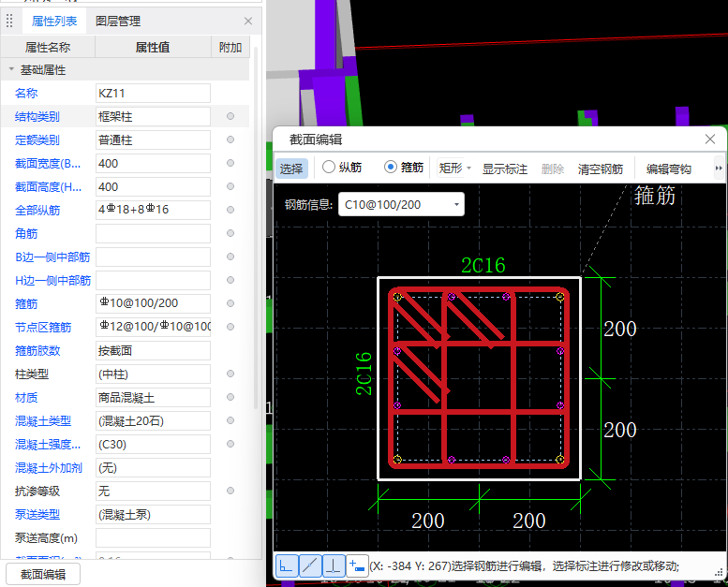Click 清空钢筋 in the toolbar

point(601,169)
